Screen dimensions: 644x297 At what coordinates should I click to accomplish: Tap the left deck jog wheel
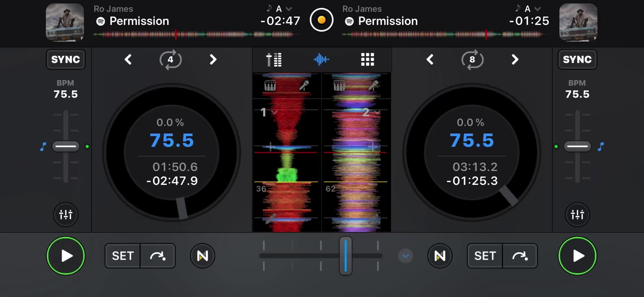(171, 153)
